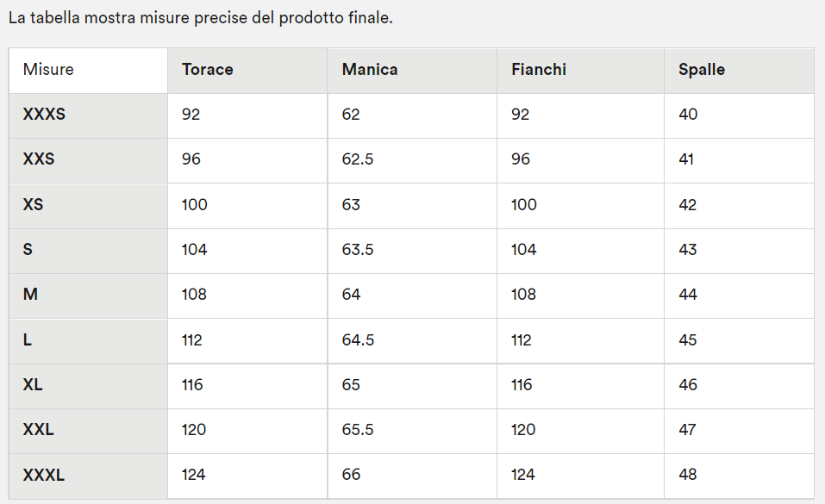The width and height of the screenshot is (825, 504).
Task: Select the XL size row label
Action: 89,386
